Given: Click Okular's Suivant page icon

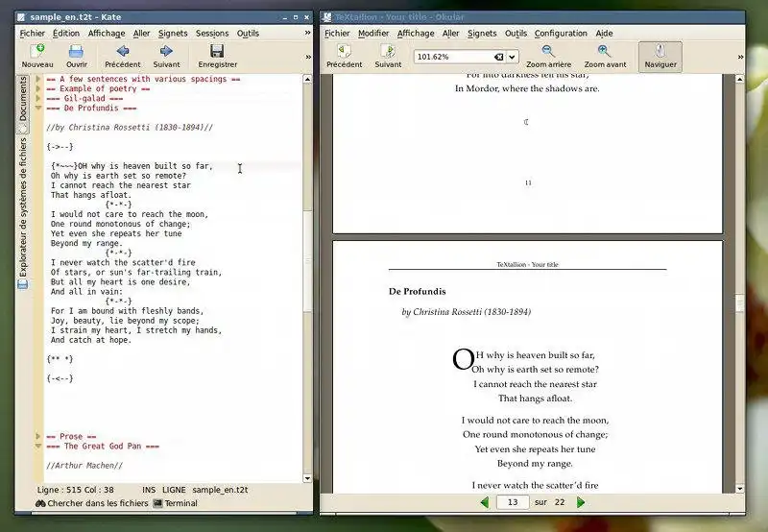Looking at the screenshot, I should (388, 51).
